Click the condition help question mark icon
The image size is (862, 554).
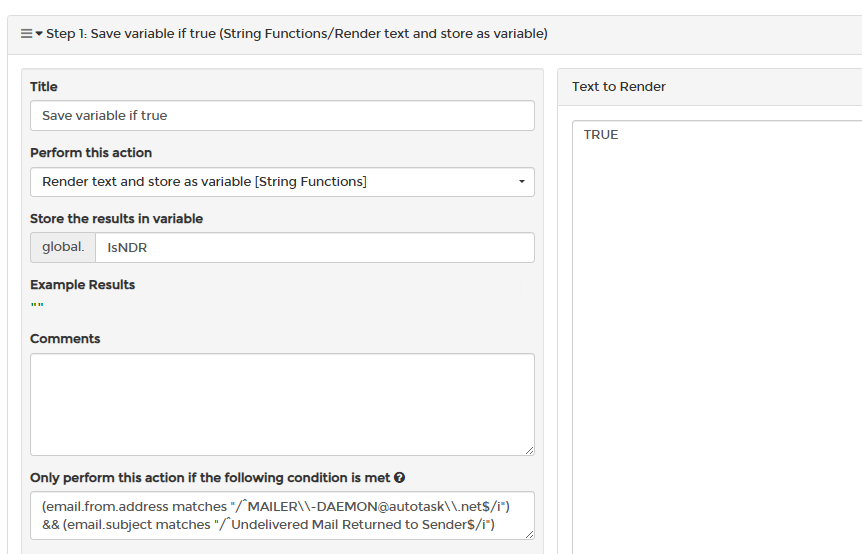400,478
